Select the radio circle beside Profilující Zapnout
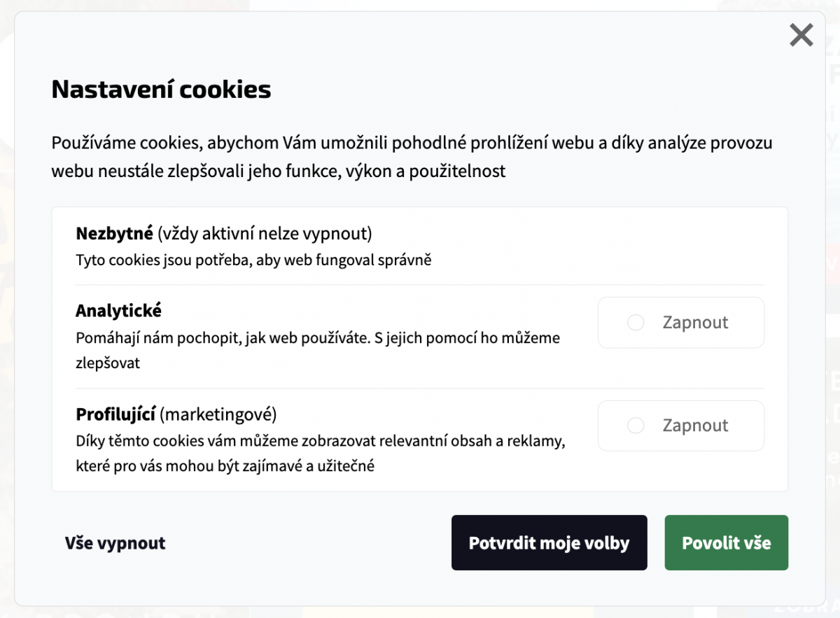The width and height of the screenshot is (840, 618). [x=636, y=426]
